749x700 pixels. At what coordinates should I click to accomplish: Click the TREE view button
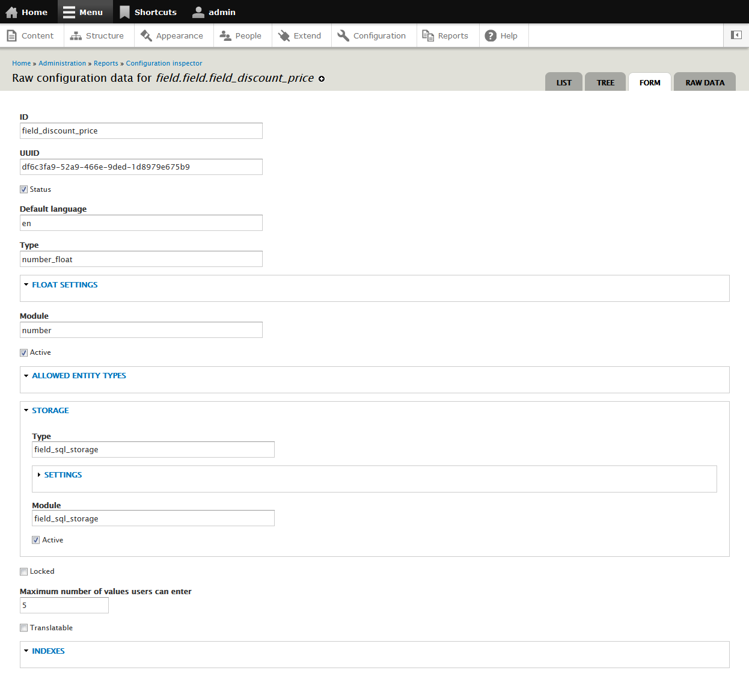(605, 82)
